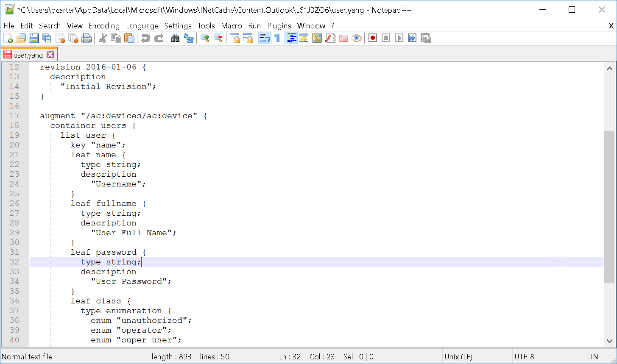Click the Copy toolbar icon
The height and width of the screenshot is (364, 617).
(116, 38)
